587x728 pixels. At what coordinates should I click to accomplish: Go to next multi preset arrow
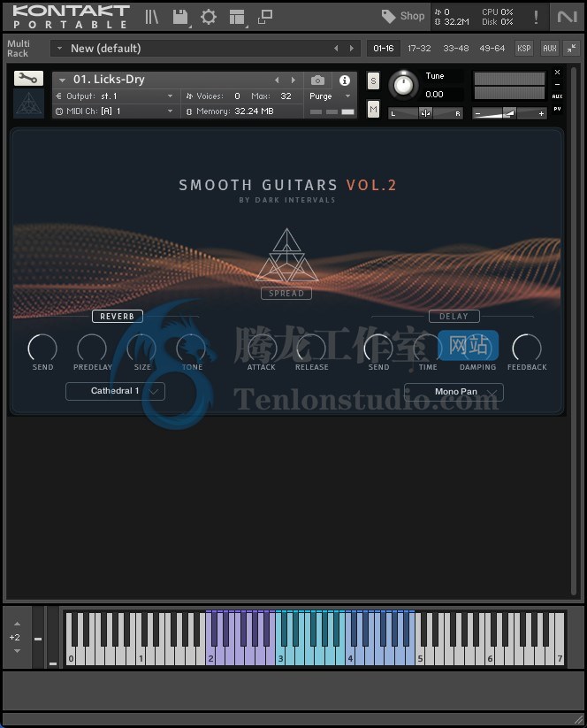coord(351,49)
